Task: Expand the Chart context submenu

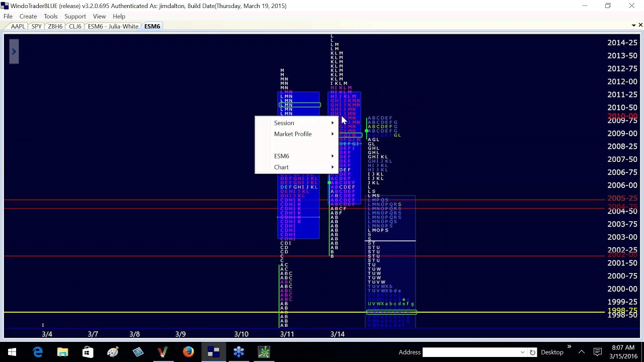Action: (x=296, y=167)
